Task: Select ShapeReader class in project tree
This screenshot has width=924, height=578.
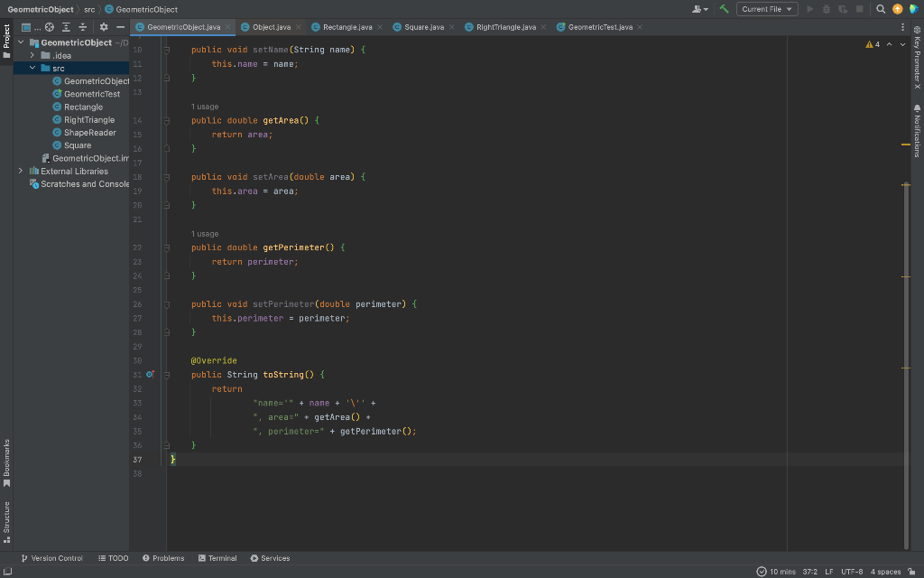Action: pos(89,133)
